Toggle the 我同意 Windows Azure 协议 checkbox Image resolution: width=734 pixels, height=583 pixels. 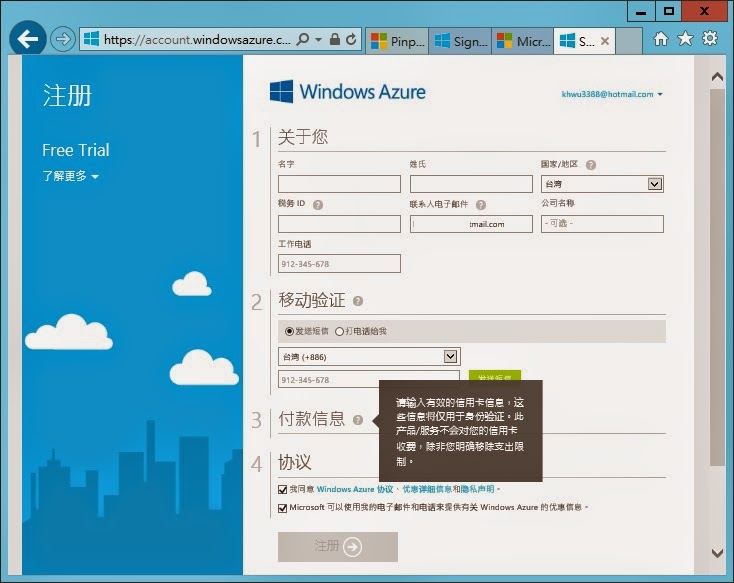[282, 490]
